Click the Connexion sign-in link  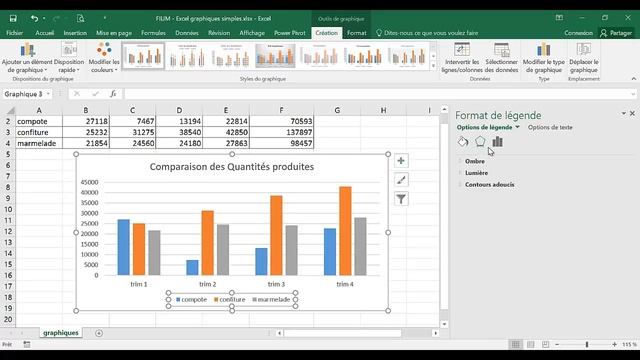pyautogui.click(x=578, y=33)
